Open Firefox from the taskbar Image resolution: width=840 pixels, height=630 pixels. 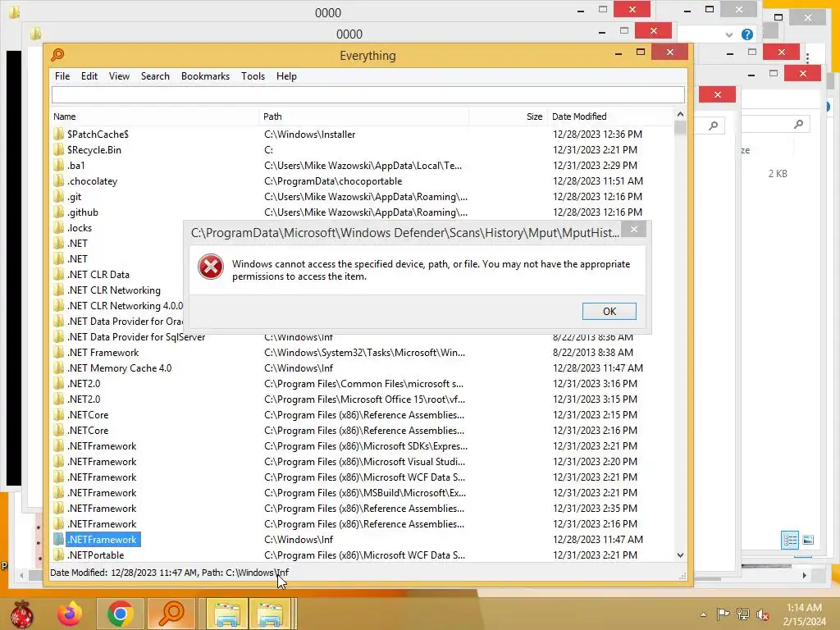tap(71, 614)
